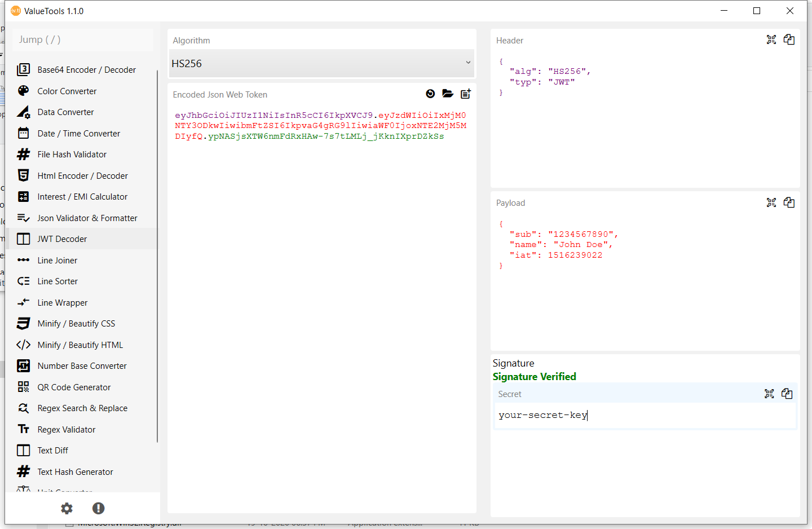Click the "John Doe" payload value
The image size is (812, 529).
(x=581, y=245)
